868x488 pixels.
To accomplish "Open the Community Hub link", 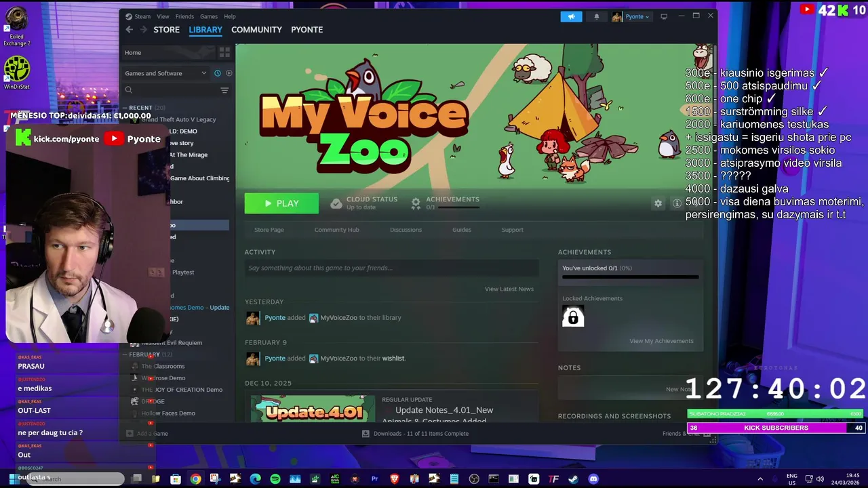I will pos(336,230).
